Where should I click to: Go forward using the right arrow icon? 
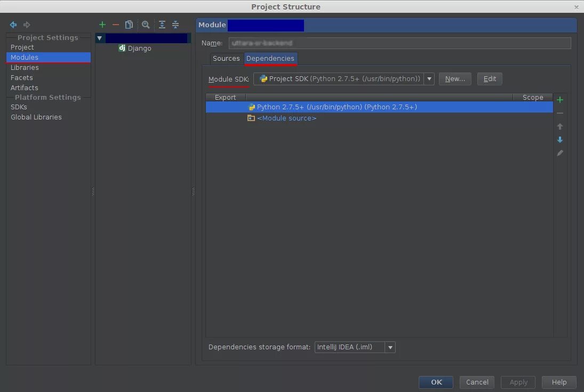point(27,25)
